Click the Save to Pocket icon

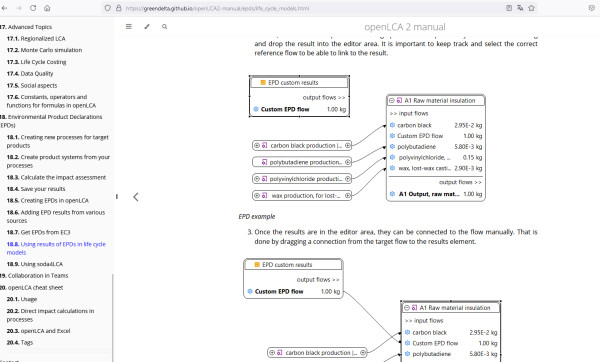(592, 8)
